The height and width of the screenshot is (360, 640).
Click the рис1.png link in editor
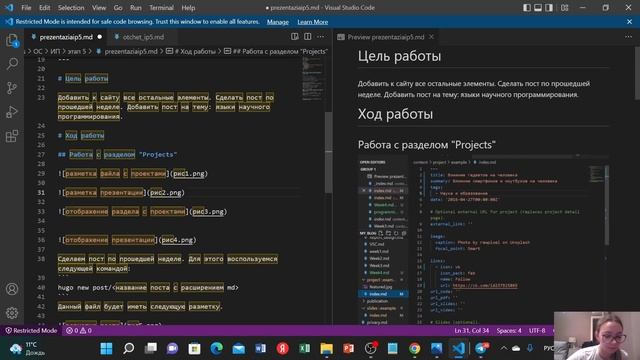pyautogui.click(x=189, y=173)
